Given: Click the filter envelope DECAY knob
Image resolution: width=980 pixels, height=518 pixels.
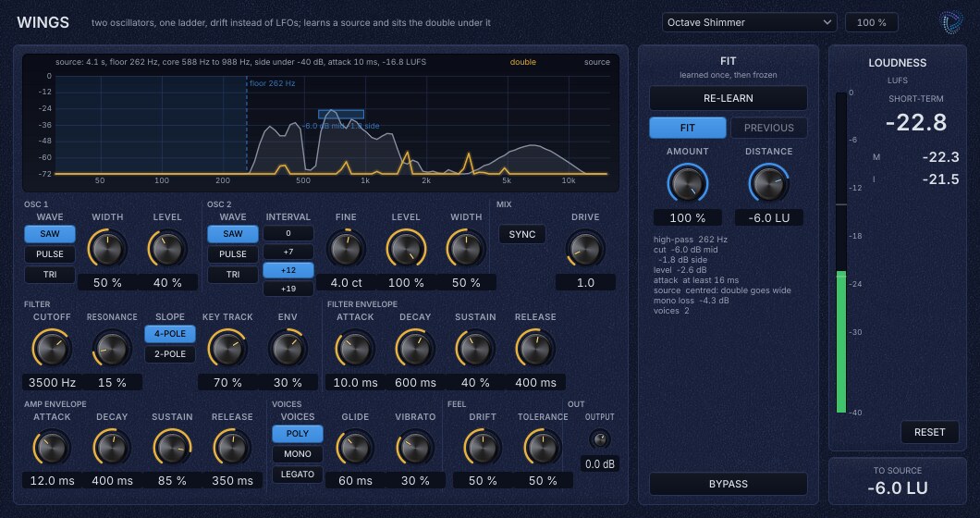Looking at the screenshot, I should [x=415, y=349].
